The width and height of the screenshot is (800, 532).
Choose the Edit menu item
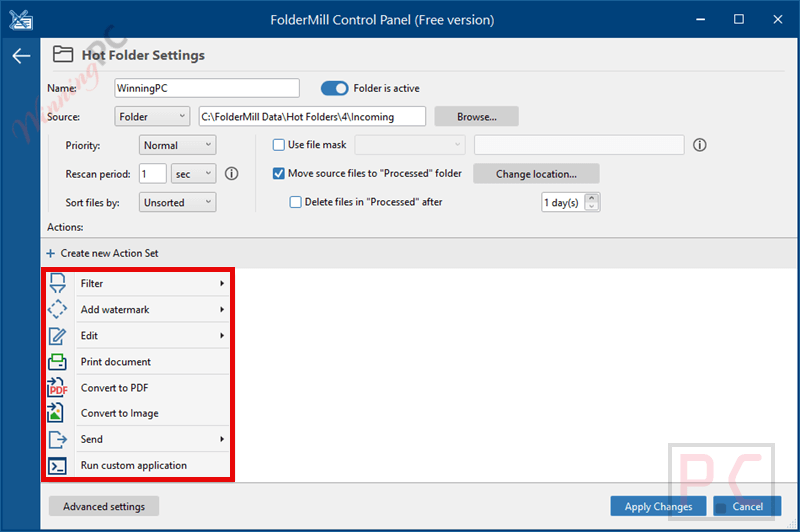pos(138,336)
